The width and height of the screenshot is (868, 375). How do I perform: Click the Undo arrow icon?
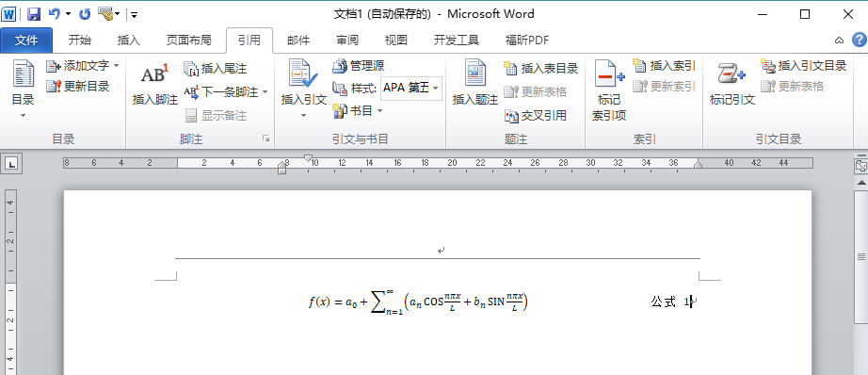[x=55, y=14]
